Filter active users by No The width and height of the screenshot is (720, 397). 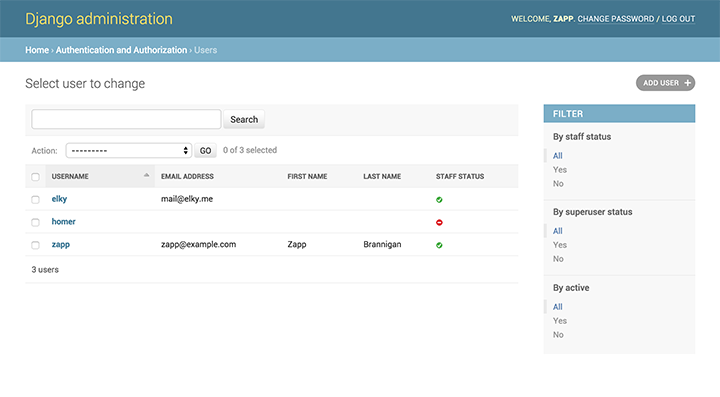[x=558, y=335]
